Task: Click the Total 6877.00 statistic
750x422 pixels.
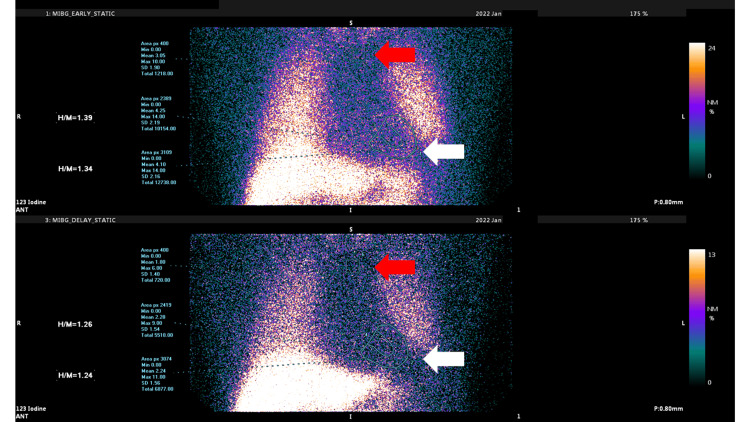Action: [x=157, y=389]
